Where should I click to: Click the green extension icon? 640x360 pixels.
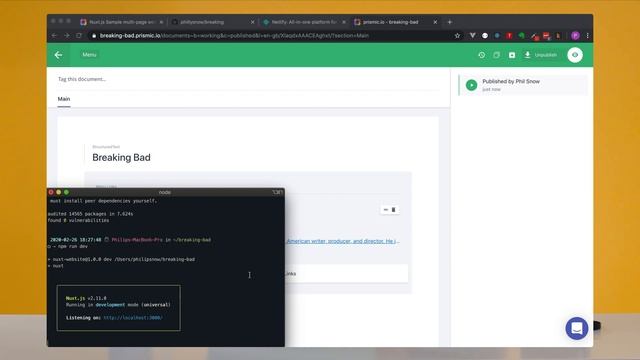point(521,36)
